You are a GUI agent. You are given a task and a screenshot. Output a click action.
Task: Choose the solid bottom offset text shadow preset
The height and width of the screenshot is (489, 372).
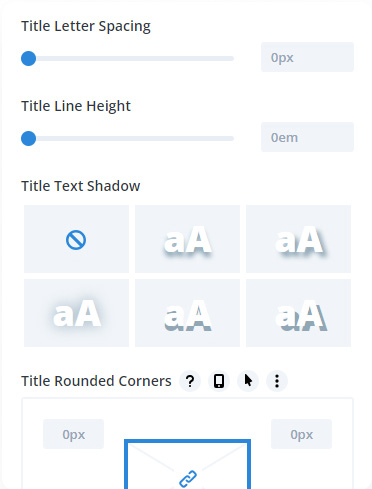187,313
